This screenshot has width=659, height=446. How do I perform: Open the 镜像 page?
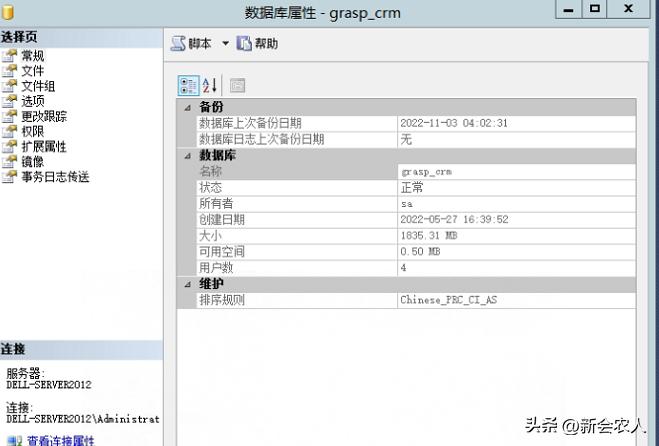coord(33,161)
